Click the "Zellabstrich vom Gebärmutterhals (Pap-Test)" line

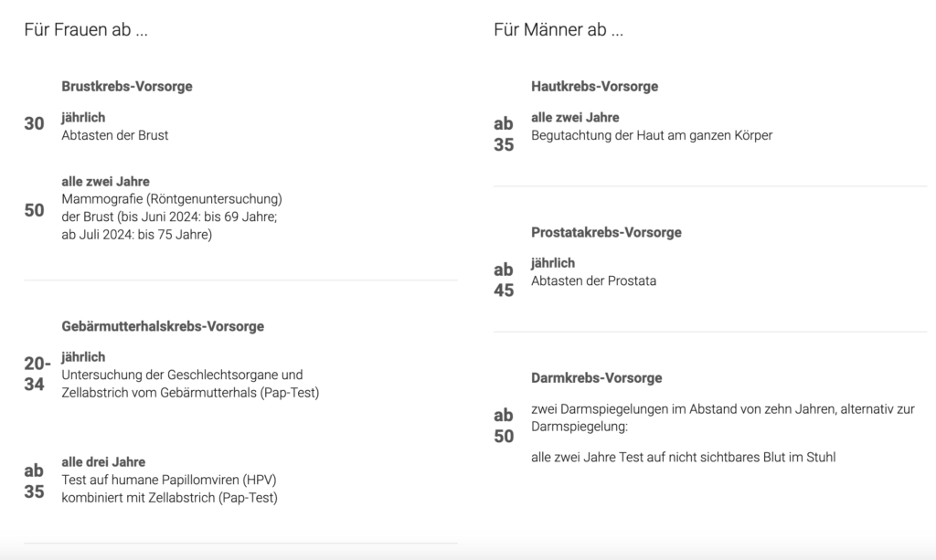190,393
